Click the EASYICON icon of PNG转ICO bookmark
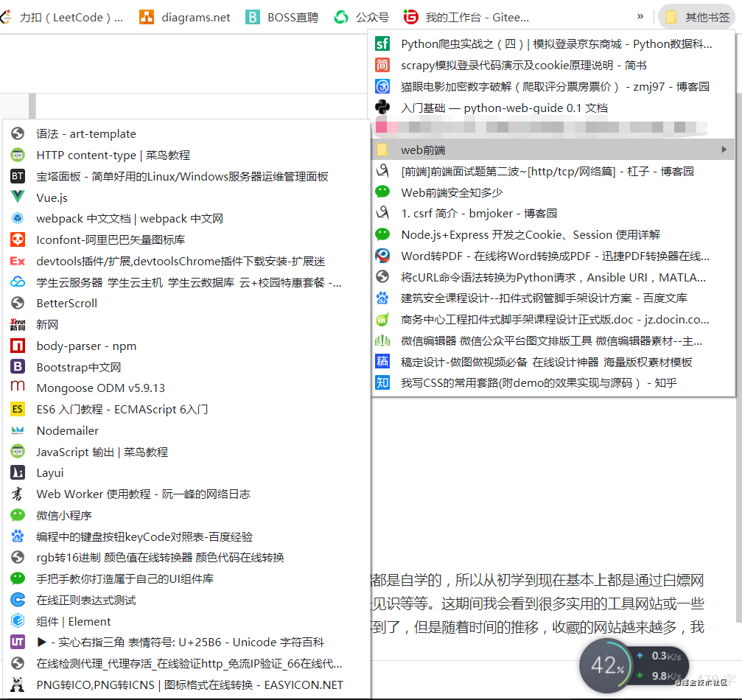 coord(18,685)
